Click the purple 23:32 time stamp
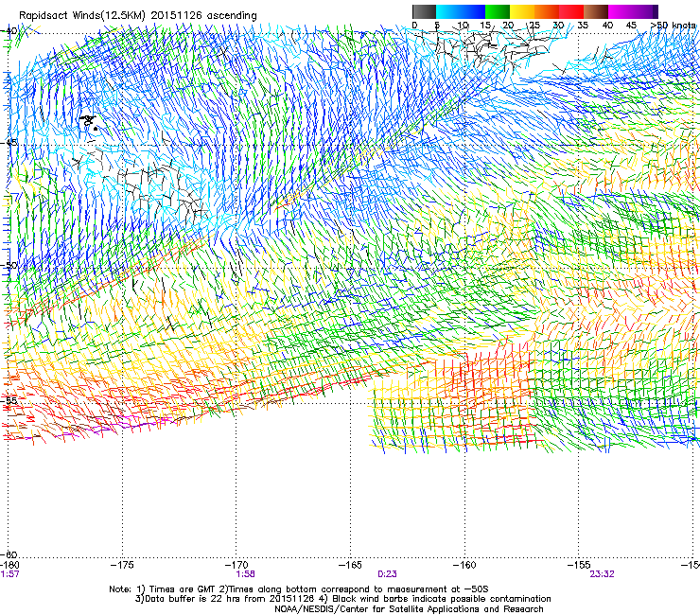 point(602,574)
